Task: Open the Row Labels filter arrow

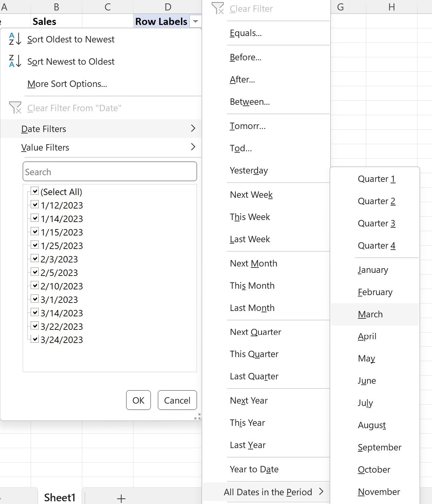Action: (x=195, y=21)
